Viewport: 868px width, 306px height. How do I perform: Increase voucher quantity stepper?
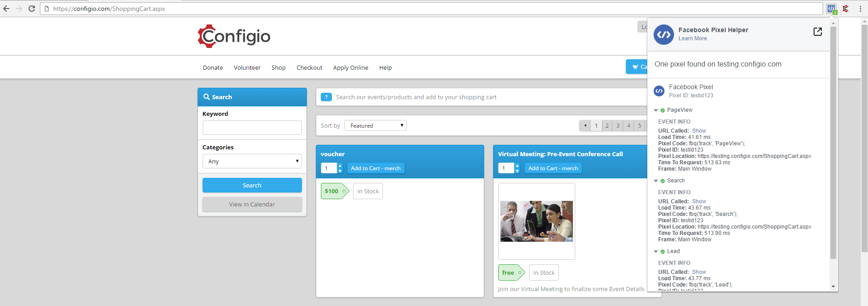tap(340, 166)
